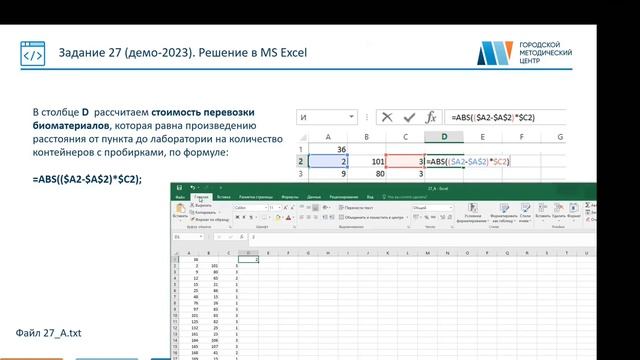
Task: Select enlarged column header D
Action: 444,137
